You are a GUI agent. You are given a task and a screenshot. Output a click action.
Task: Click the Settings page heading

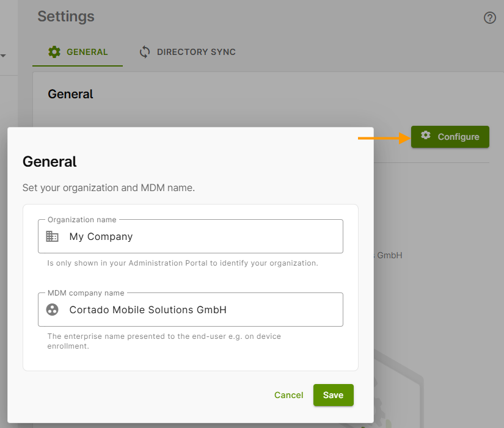click(x=66, y=16)
